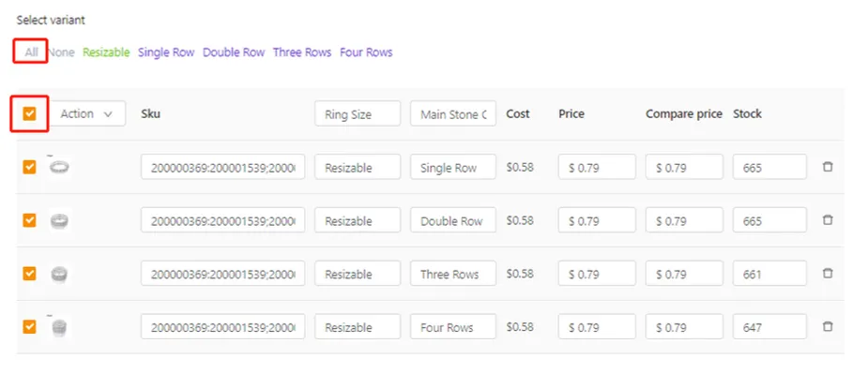The width and height of the screenshot is (868, 374).
Task: Select the All variant filter
Action: coord(32,52)
